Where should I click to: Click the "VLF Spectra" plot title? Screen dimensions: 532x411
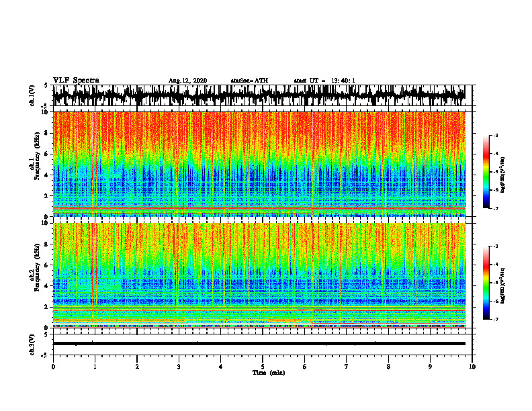click(76, 81)
